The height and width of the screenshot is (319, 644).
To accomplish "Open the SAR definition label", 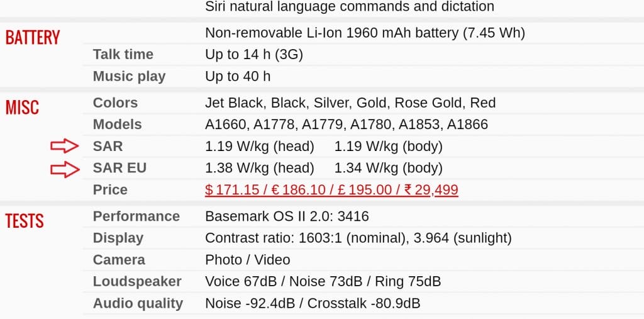I will point(108,147).
